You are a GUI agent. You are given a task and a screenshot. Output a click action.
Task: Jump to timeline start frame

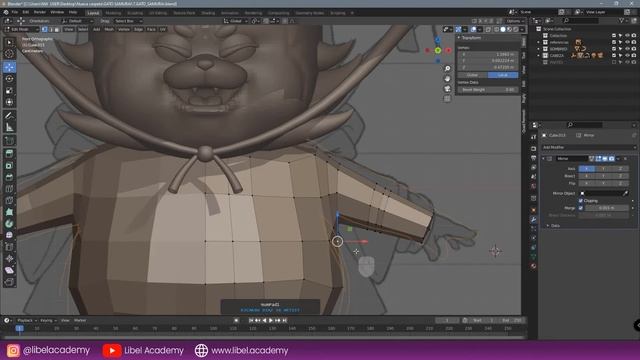251,321
